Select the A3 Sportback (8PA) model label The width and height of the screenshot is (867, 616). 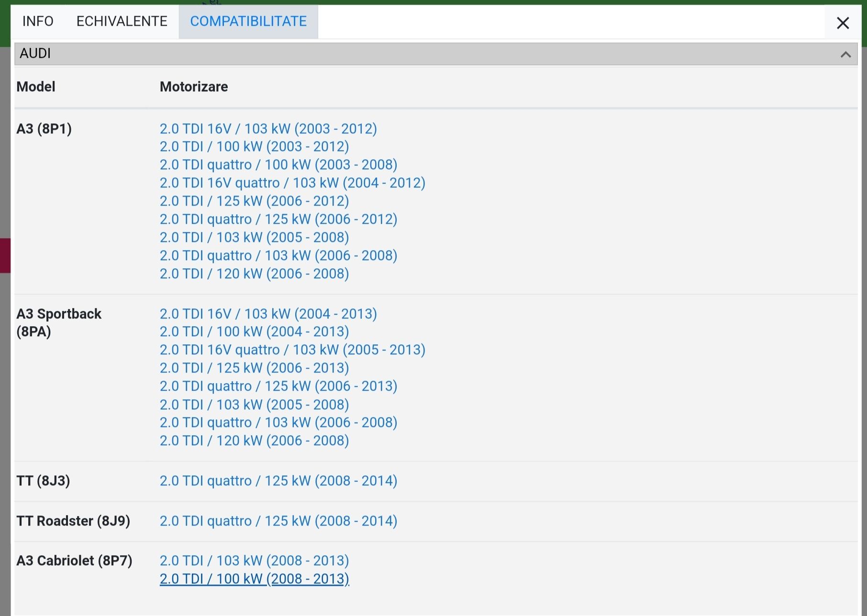[59, 322]
